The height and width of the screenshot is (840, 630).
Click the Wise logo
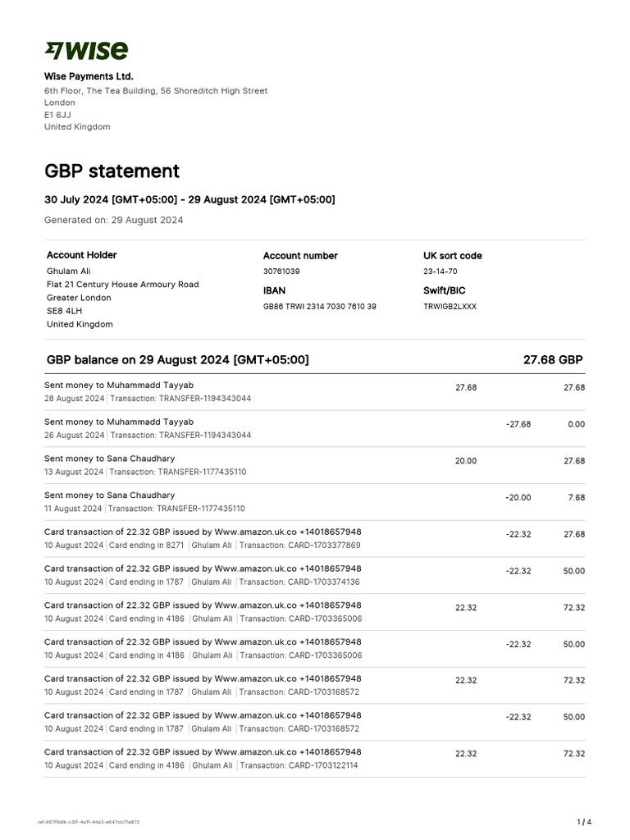click(x=86, y=51)
